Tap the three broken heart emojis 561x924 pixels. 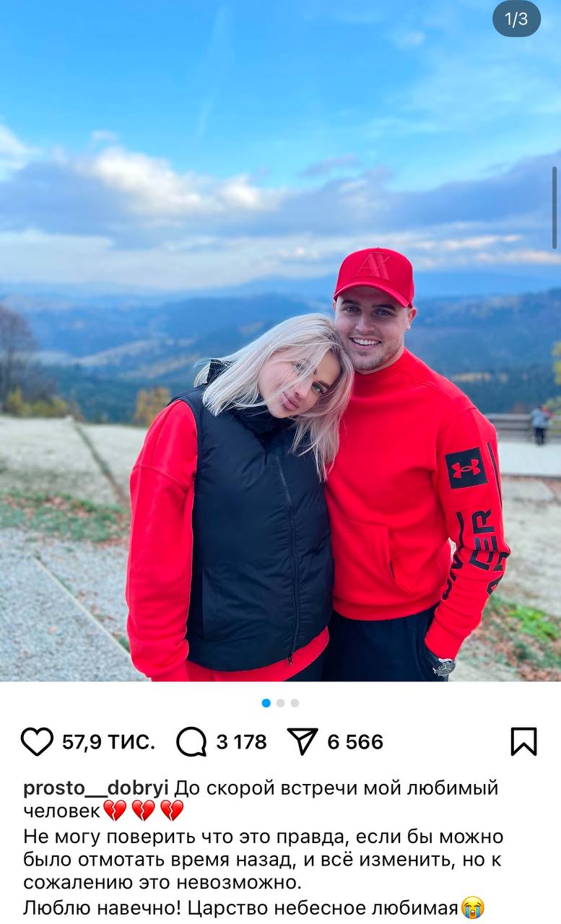coord(143,811)
